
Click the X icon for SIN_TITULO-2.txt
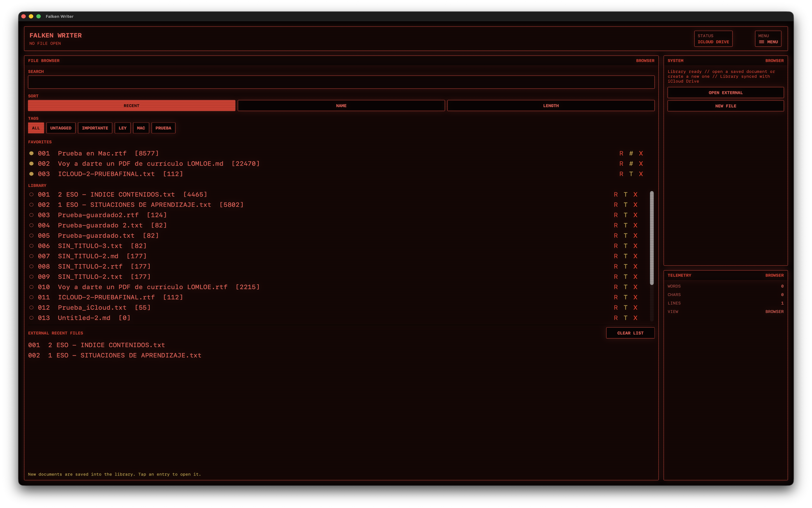pyautogui.click(x=635, y=277)
